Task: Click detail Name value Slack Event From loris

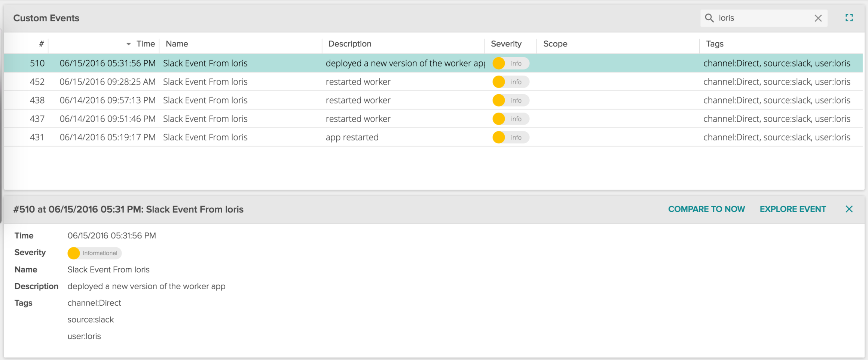Action: coord(109,269)
